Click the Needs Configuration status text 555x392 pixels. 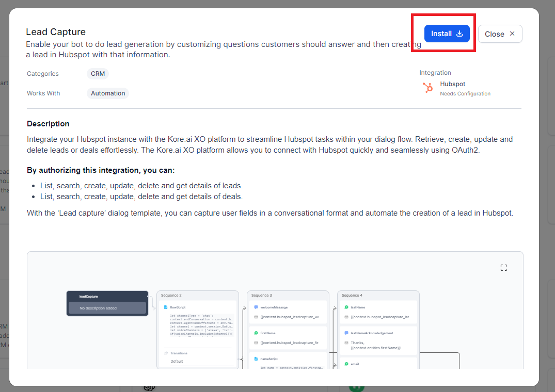pyautogui.click(x=465, y=94)
